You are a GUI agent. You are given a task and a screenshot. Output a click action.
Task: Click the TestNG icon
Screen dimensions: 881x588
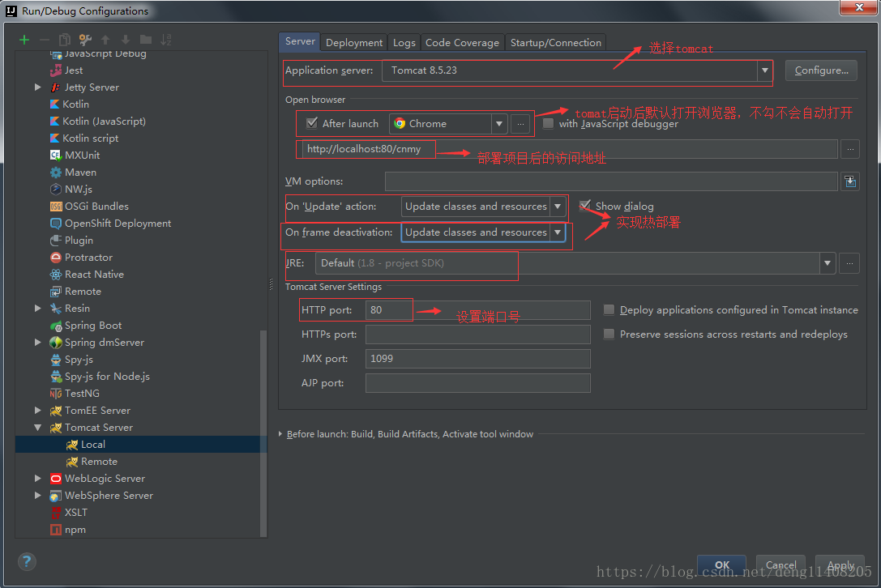[x=56, y=394]
